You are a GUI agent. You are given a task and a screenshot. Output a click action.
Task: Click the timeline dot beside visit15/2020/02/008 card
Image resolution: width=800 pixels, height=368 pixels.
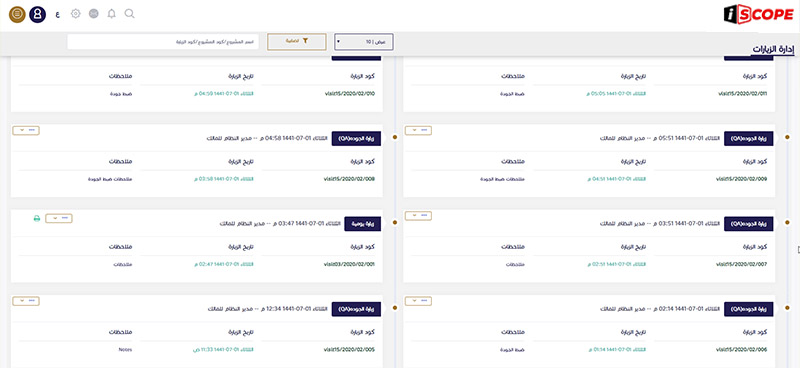click(x=395, y=137)
